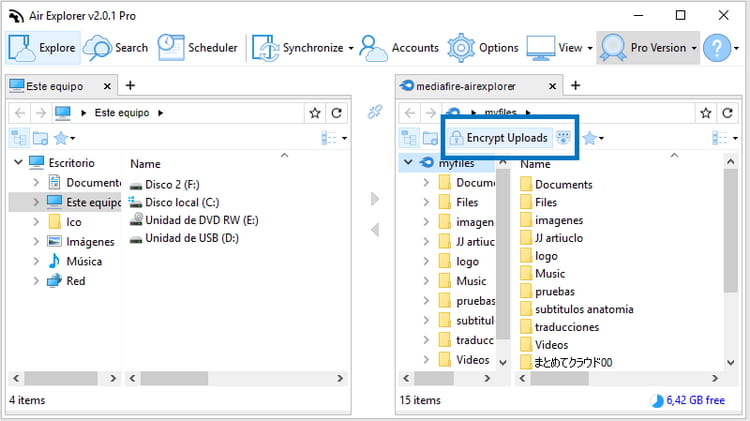
Task: Click the Explore button
Action: coord(43,47)
